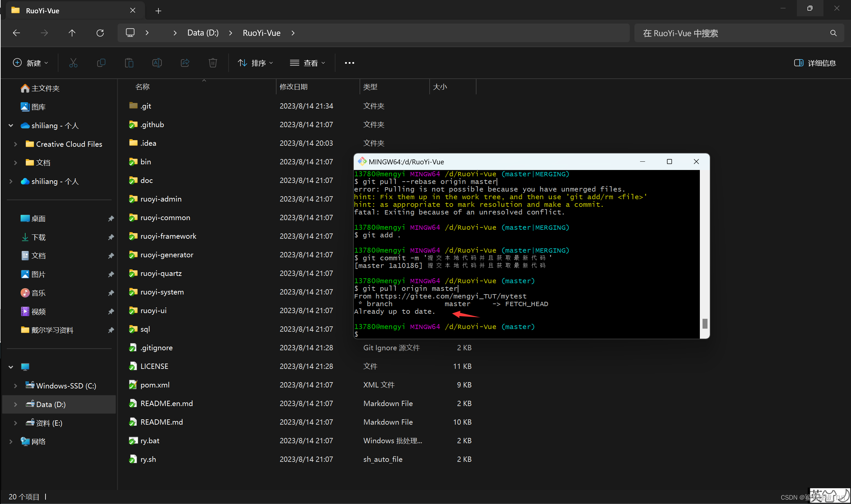Click the ry.sh shell script file icon

coord(133,459)
